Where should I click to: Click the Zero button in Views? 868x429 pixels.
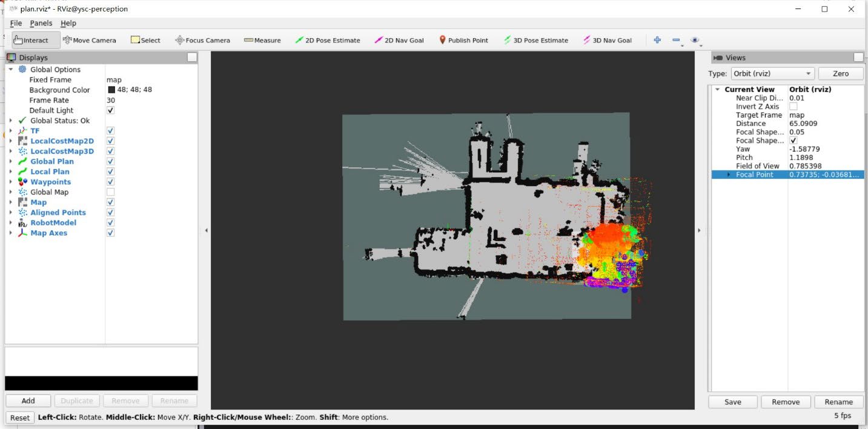click(x=841, y=73)
